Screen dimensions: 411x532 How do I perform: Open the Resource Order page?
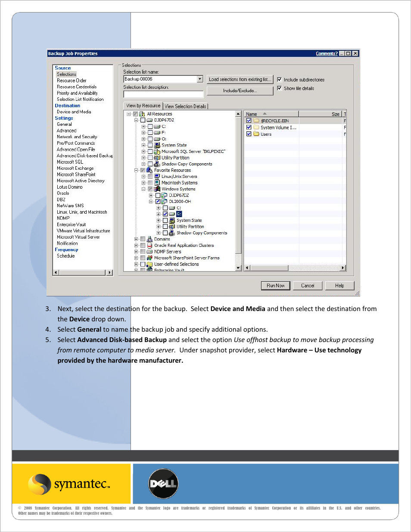click(x=72, y=81)
